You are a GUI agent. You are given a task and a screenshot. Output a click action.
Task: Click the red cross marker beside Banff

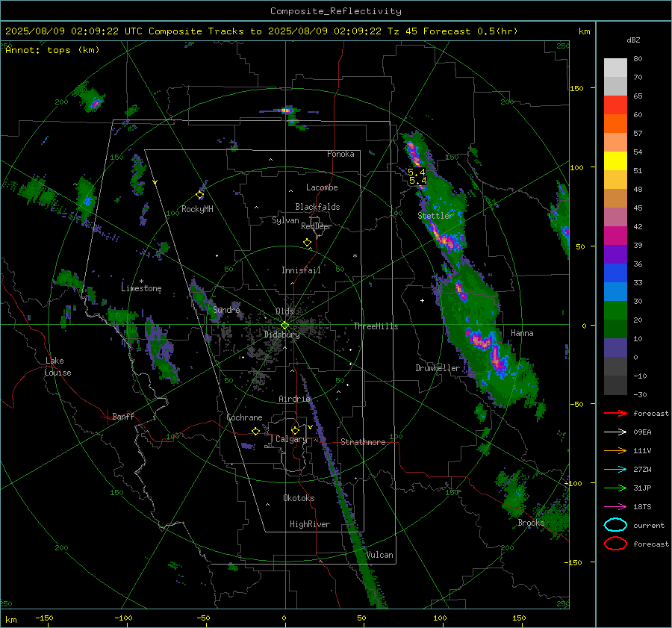[x=106, y=417]
